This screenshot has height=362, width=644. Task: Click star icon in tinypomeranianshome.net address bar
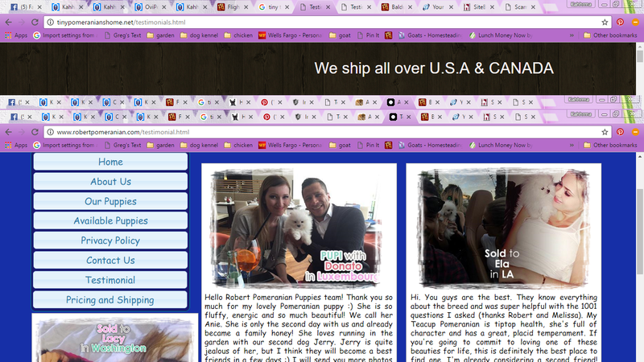tap(605, 22)
